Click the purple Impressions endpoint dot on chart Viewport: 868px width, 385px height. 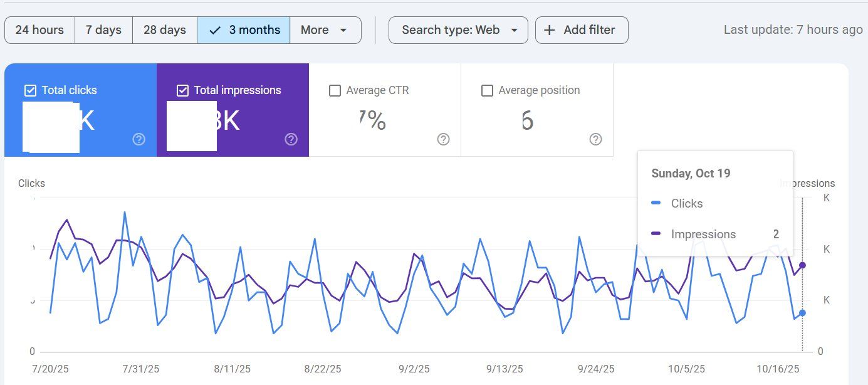(803, 265)
